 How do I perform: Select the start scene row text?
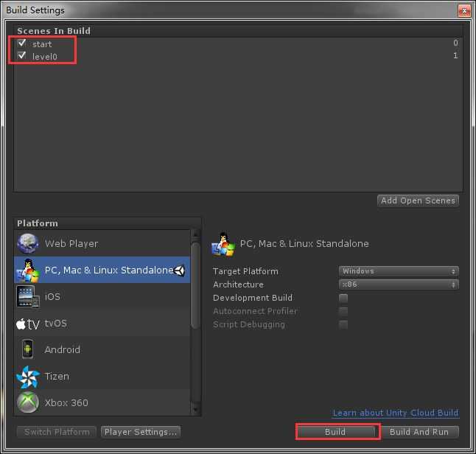[42, 44]
